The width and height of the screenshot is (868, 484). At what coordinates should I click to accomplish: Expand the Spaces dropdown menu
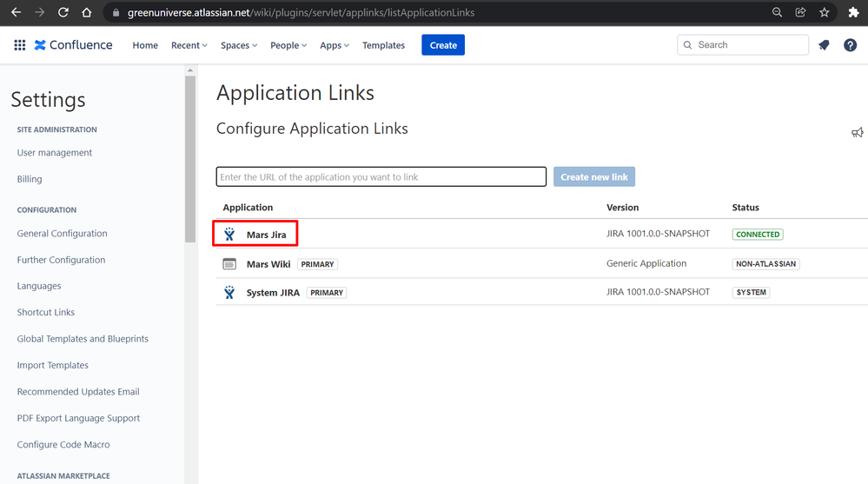(x=239, y=45)
